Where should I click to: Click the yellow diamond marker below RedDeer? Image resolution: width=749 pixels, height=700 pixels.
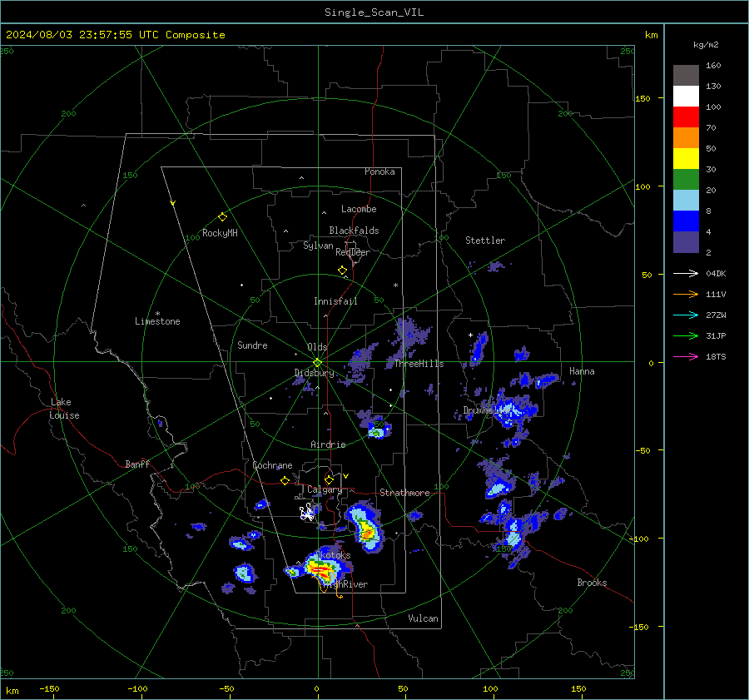click(342, 271)
